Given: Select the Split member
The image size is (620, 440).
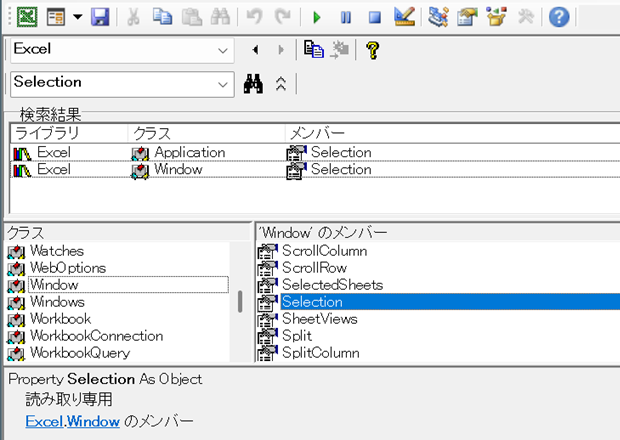Looking at the screenshot, I should pos(297,336).
